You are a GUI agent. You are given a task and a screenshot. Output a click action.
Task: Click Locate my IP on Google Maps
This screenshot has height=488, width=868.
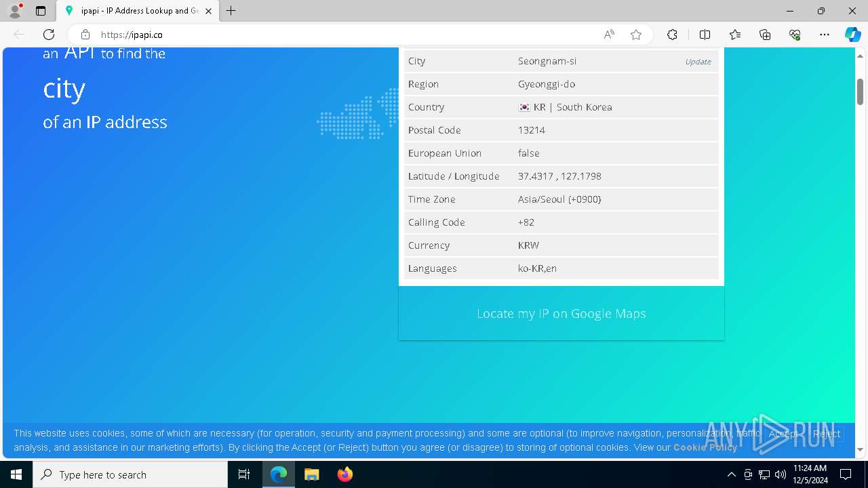pos(561,313)
